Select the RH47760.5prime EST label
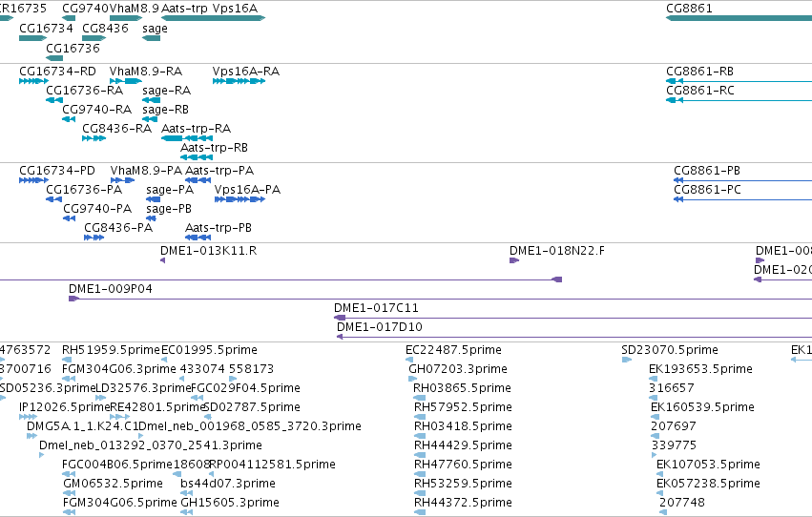Screen dimensions: 812x517 click(463, 465)
